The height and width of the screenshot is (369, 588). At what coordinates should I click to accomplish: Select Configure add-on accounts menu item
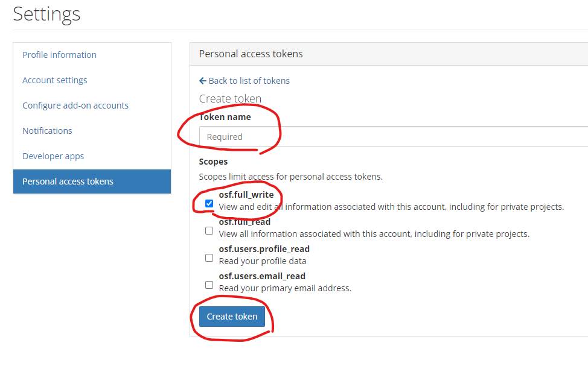75,106
